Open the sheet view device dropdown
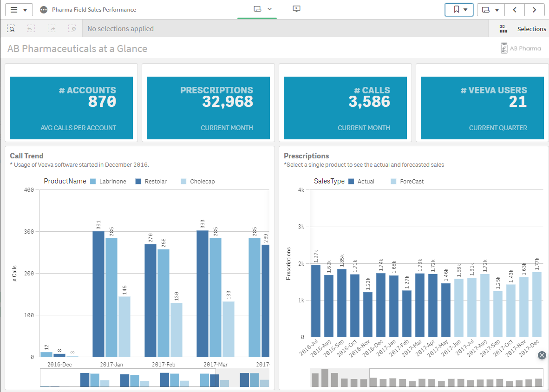This screenshot has width=549, height=392. (262, 9)
